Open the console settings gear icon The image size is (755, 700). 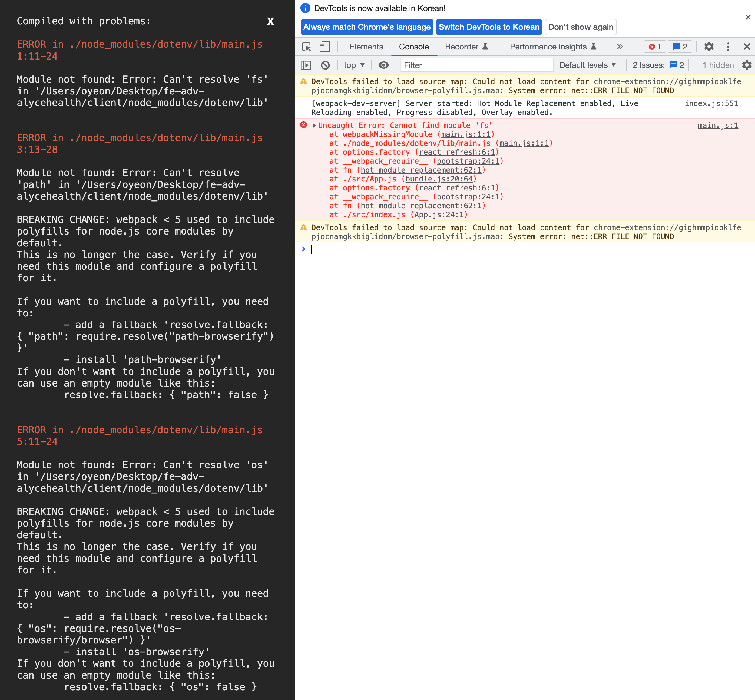tap(747, 65)
